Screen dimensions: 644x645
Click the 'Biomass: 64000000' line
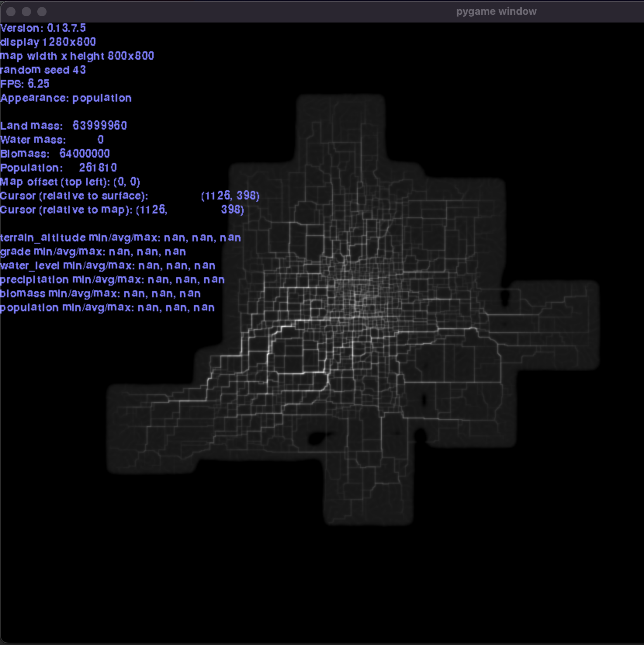pyautogui.click(x=55, y=154)
